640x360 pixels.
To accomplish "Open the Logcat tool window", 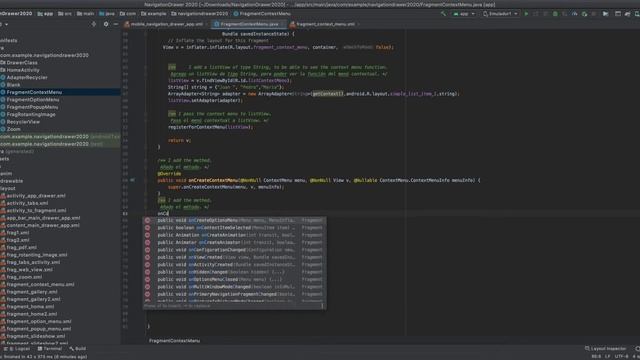I will tap(18, 349).
